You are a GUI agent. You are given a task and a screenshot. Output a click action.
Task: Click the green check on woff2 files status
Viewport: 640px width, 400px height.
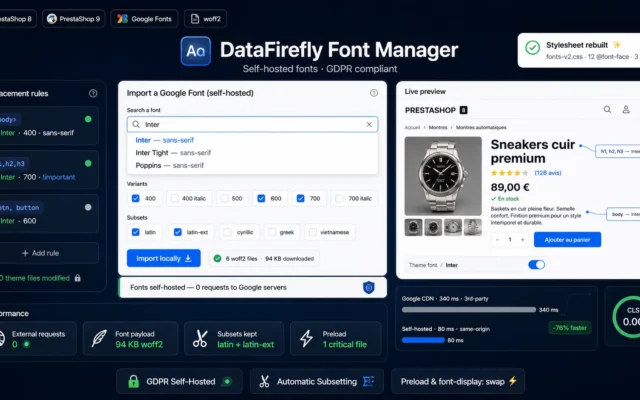(x=218, y=258)
